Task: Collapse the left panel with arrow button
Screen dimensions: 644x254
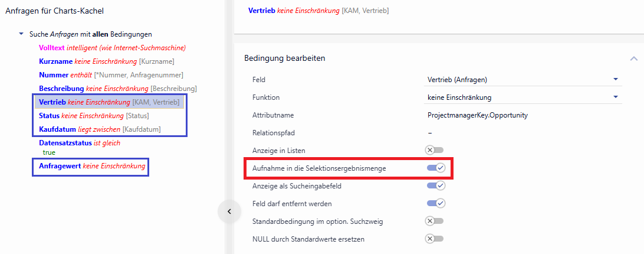Action: [229, 211]
